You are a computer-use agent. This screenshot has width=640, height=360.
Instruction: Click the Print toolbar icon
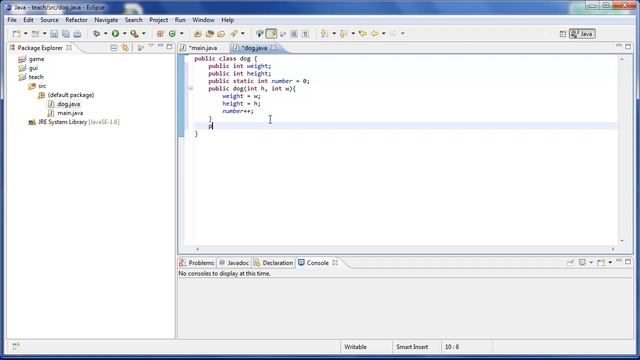pyautogui.click(x=77, y=34)
